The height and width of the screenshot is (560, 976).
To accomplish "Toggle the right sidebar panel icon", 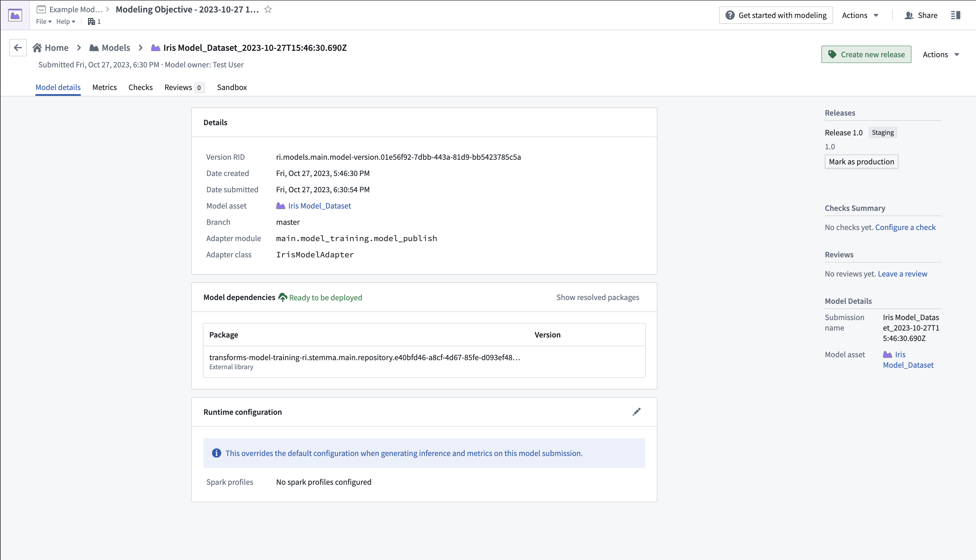I will [x=956, y=15].
